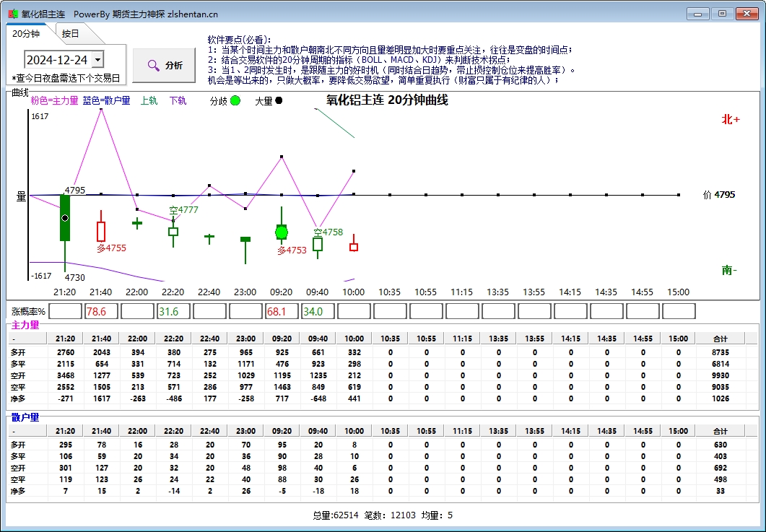This screenshot has height=532, width=766.
Task: Click the 合计 column header in 主力量 table
Action: (720, 339)
